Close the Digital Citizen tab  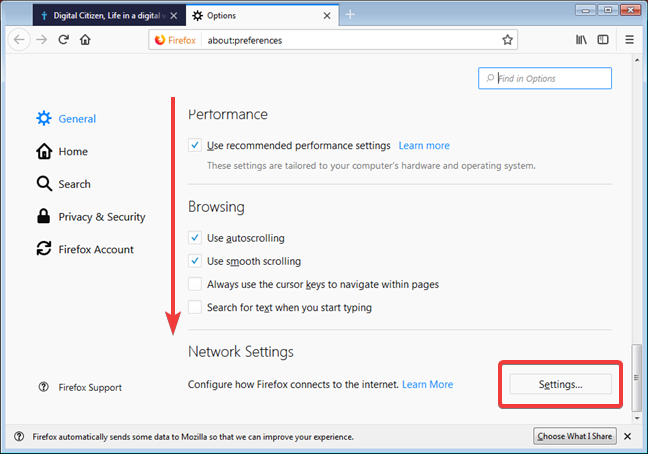(x=174, y=16)
